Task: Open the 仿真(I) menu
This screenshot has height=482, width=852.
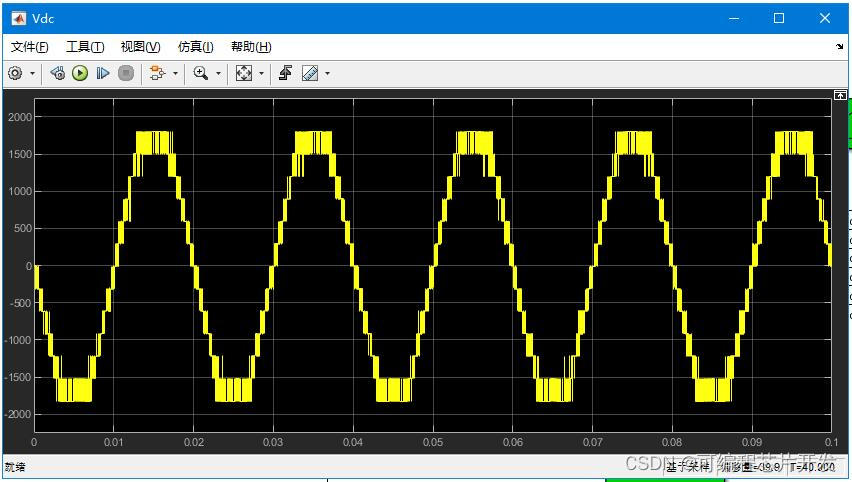Action: click(x=196, y=47)
